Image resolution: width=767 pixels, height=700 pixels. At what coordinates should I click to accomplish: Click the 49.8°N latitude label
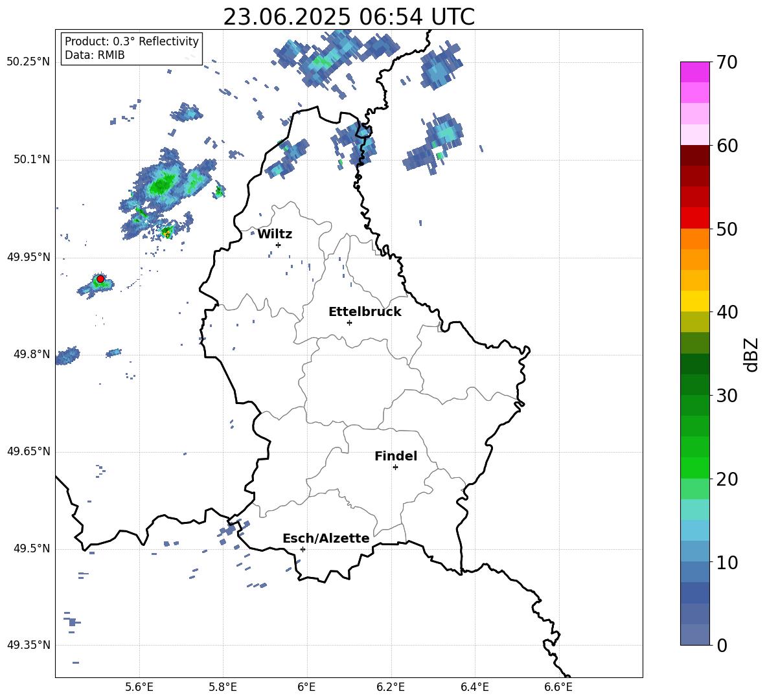point(31,354)
